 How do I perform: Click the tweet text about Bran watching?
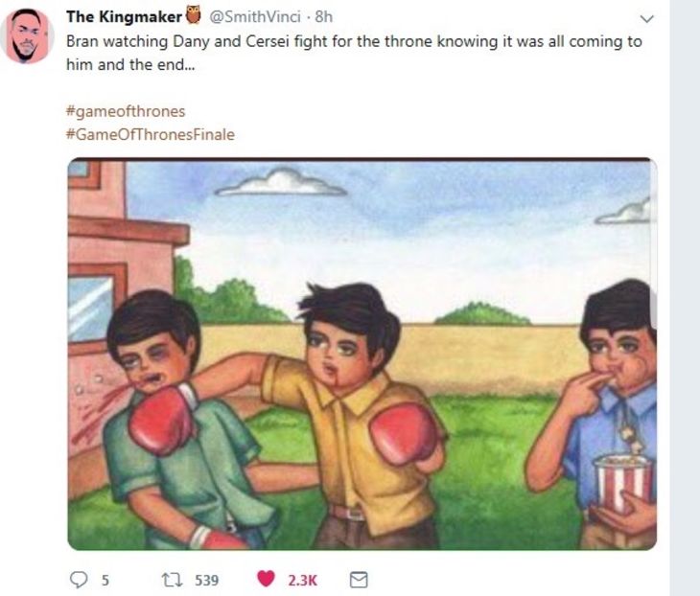(354, 53)
